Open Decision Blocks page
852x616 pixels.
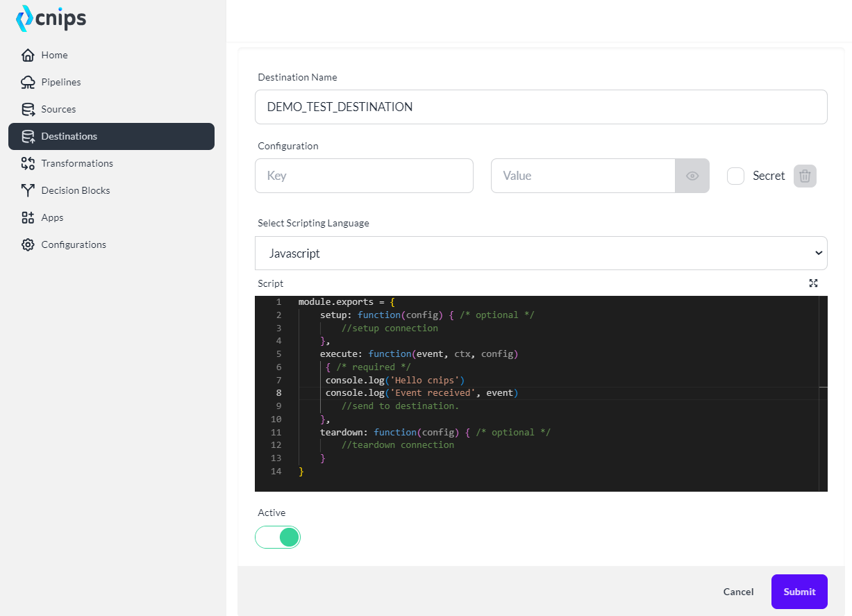[111, 190]
